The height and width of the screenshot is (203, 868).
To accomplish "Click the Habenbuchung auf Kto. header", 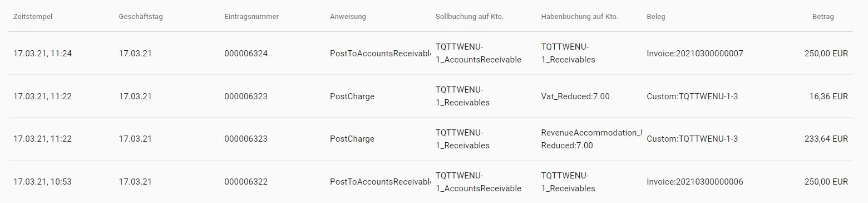I will pyautogui.click(x=580, y=17).
